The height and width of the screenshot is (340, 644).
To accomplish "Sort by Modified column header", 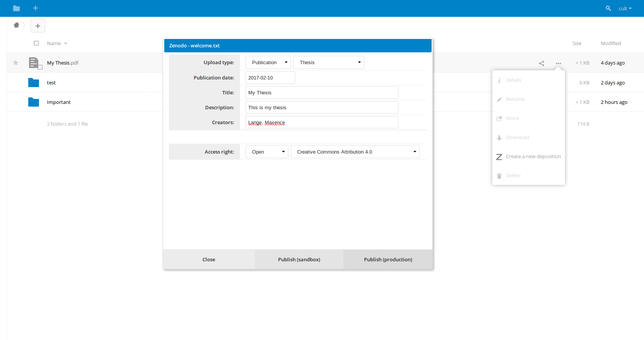I will click(611, 43).
